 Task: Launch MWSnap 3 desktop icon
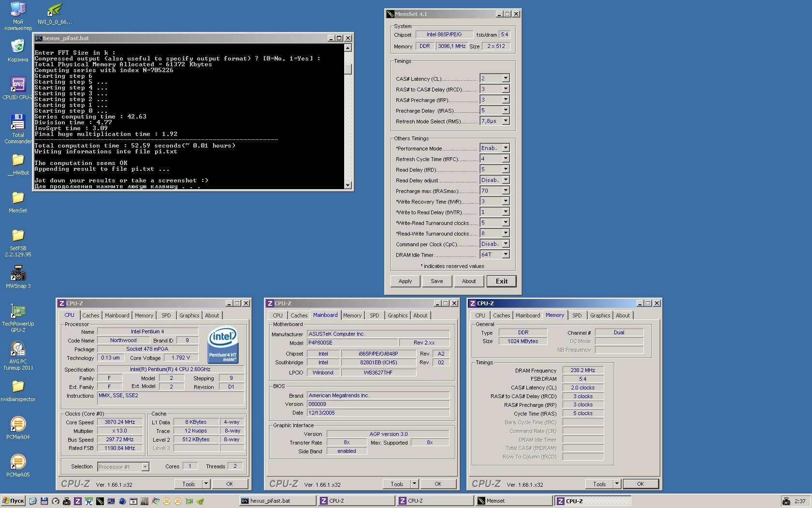pyautogui.click(x=18, y=277)
